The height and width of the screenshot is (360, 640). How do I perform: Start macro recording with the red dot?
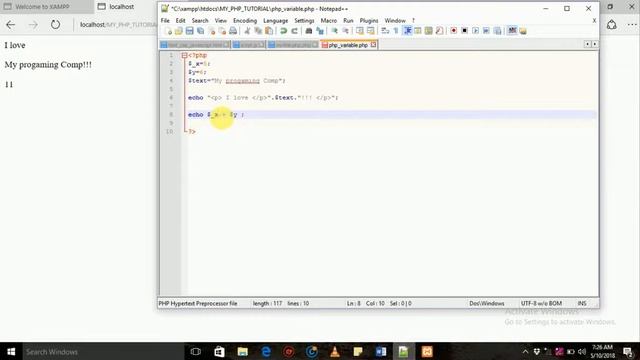[x=453, y=31]
